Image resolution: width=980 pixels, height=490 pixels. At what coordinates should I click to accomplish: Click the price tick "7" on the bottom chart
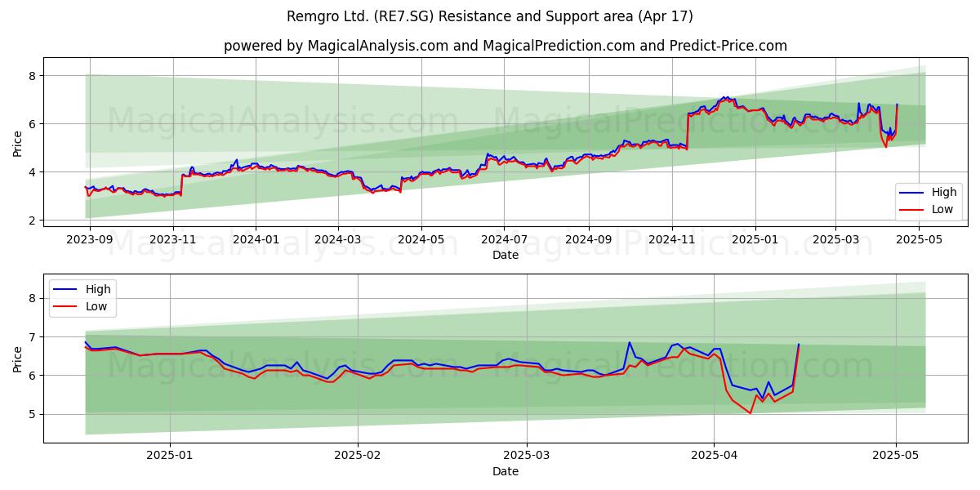click(x=33, y=336)
